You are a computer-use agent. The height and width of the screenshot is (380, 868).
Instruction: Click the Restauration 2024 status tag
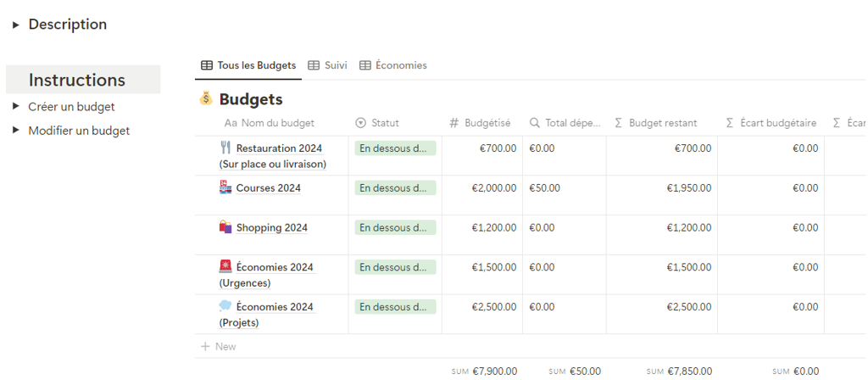[394, 148]
